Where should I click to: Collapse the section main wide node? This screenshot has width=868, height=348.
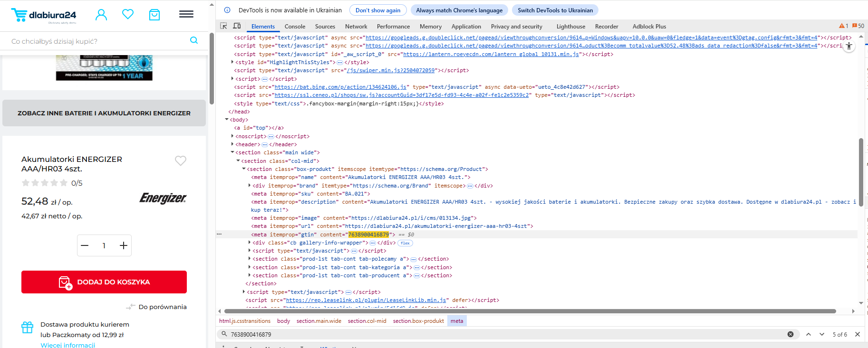click(x=232, y=152)
